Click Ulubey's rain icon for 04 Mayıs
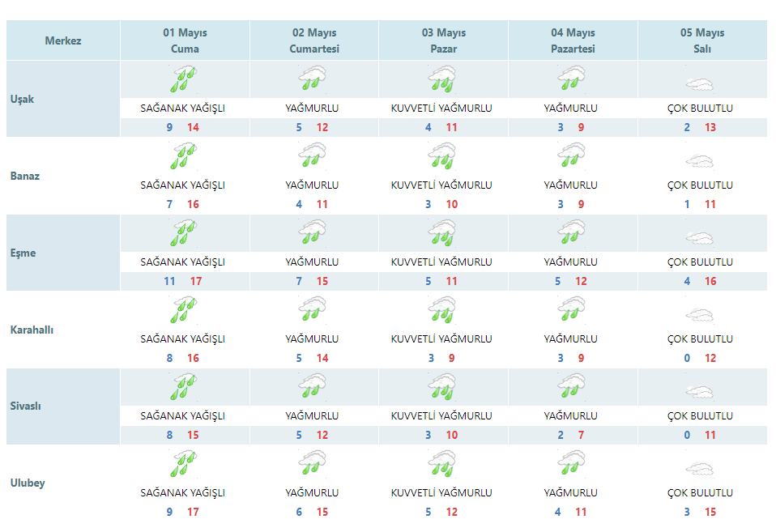 571,464
